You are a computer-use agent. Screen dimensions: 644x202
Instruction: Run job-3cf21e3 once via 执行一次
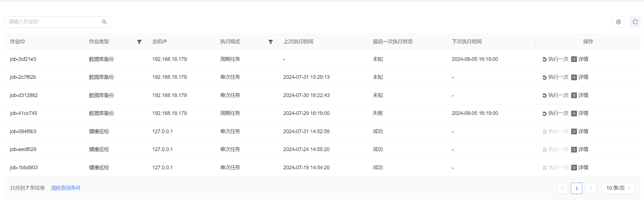[x=555, y=59]
